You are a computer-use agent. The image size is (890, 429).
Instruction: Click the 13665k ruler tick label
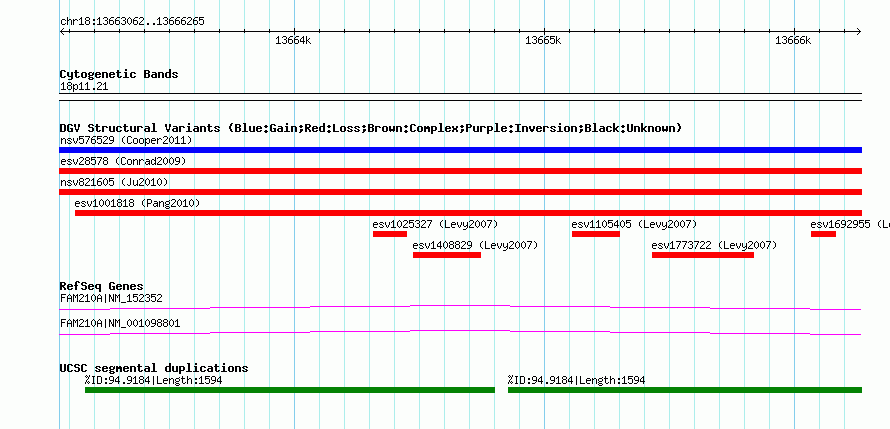pyautogui.click(x=543, y=40)
